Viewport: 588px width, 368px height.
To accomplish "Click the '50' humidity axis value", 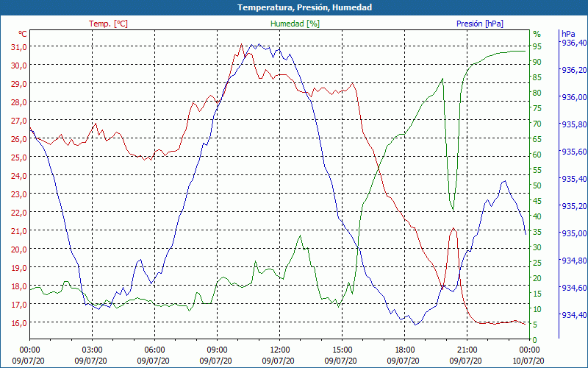I will 537,185.
